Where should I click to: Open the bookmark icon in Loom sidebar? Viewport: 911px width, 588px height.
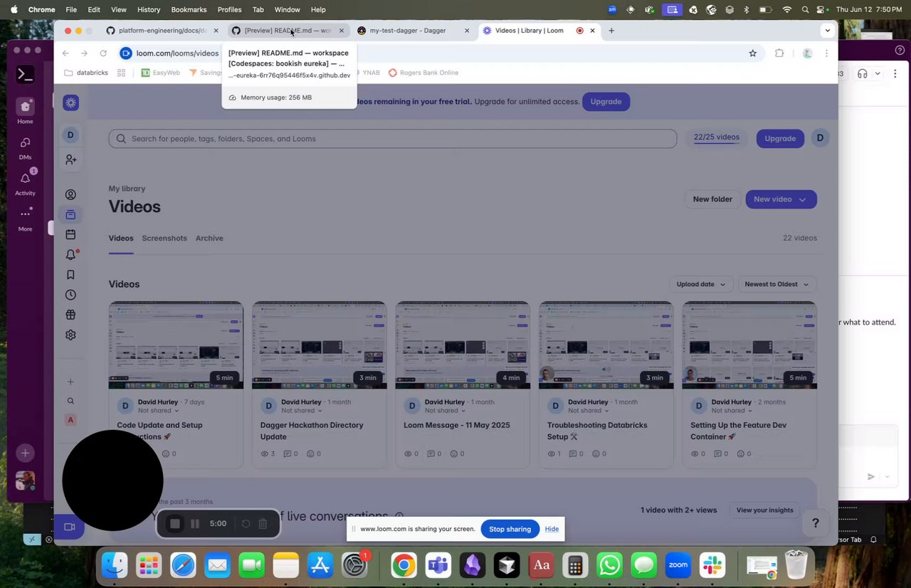point(70,274)
